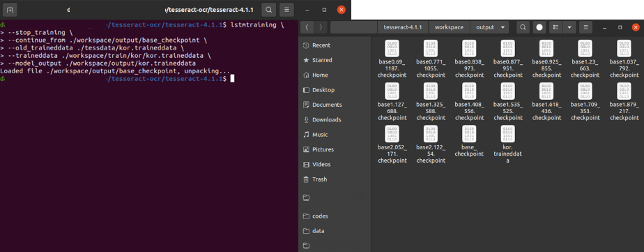Click the round white toolbar button in file manager

pyautogui.click(x=539, y=27)
